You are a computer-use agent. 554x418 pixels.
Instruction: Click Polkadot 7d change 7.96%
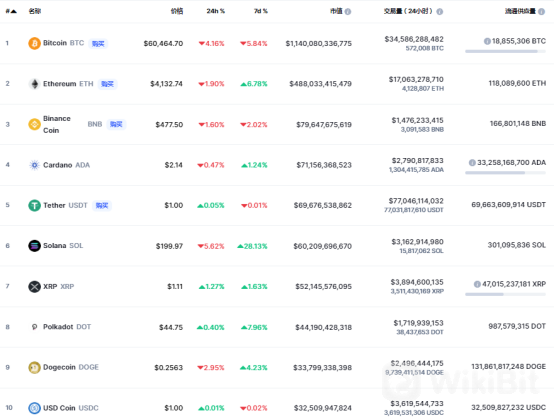(x=254, y=328)
